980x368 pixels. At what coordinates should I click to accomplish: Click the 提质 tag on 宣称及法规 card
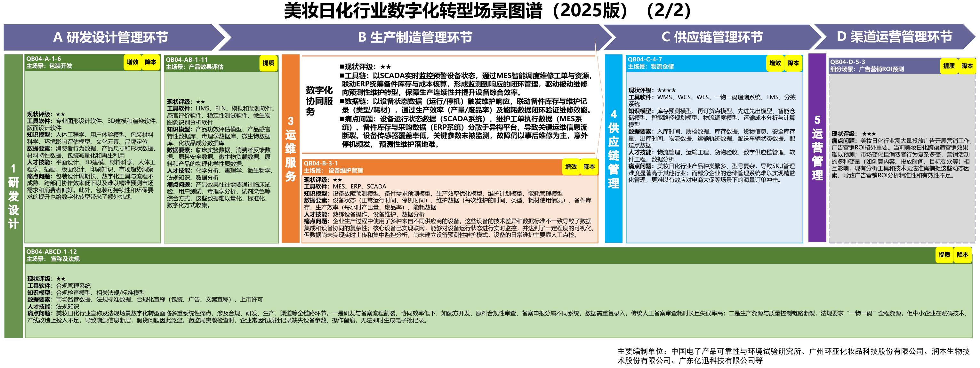[x=944, y=255]
